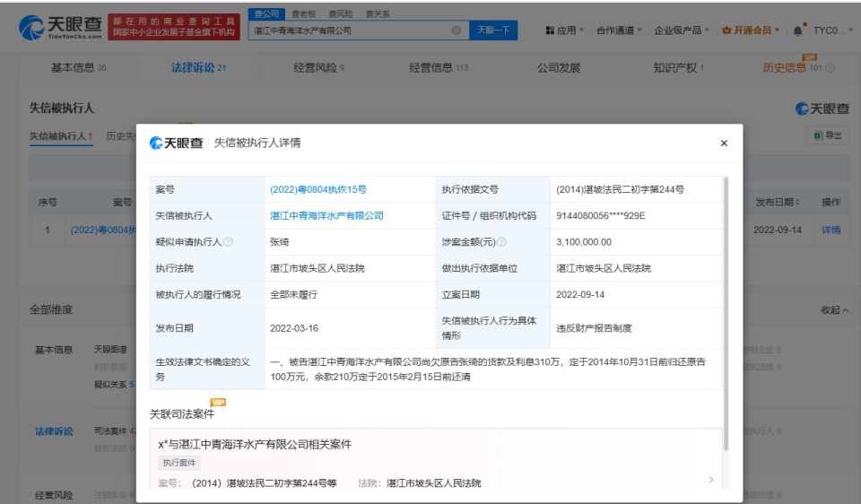861x504 pixels.
Task: Click the help icon next to 疑似申请执行人
Action: [228, 242]
